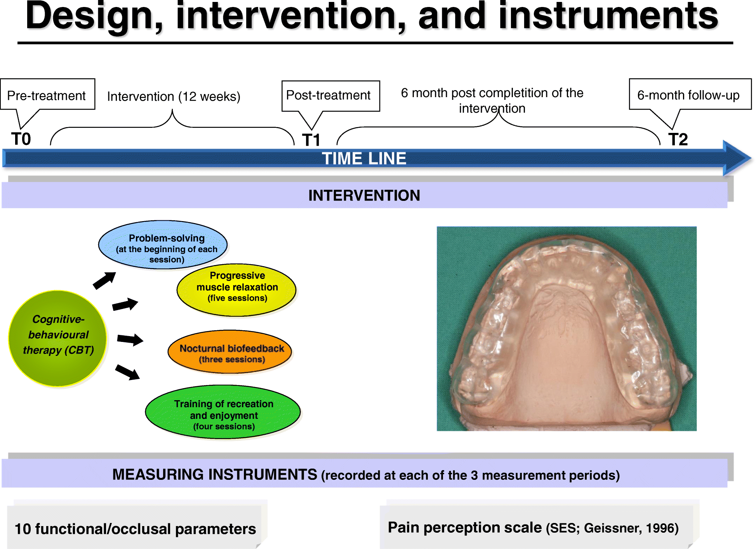Click '(at the beginning of each session)' text
Image resolution: width=756 pixels, height=549 pixels.
pos(167,254)
